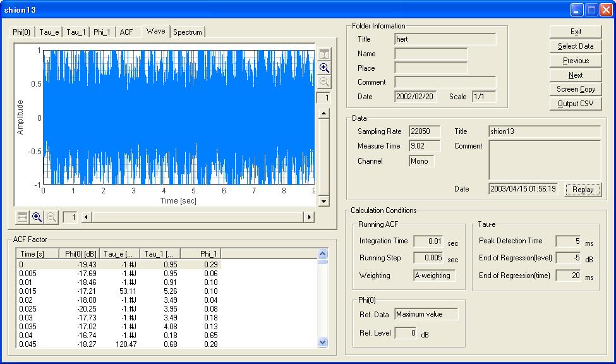Image resolution: width=616 pixels, height=364 pixels.
Task: Click the horizontal zoom-out magnifier icon
Action: [x=51, y=217]
